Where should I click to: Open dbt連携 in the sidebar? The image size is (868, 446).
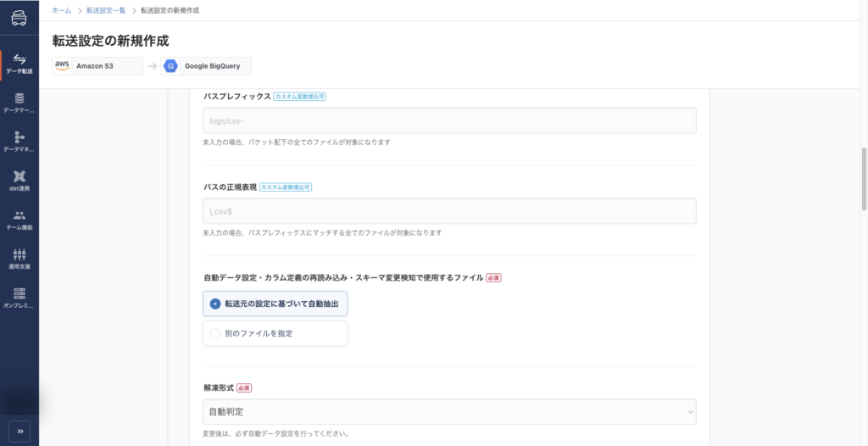(x=19, y=181)
